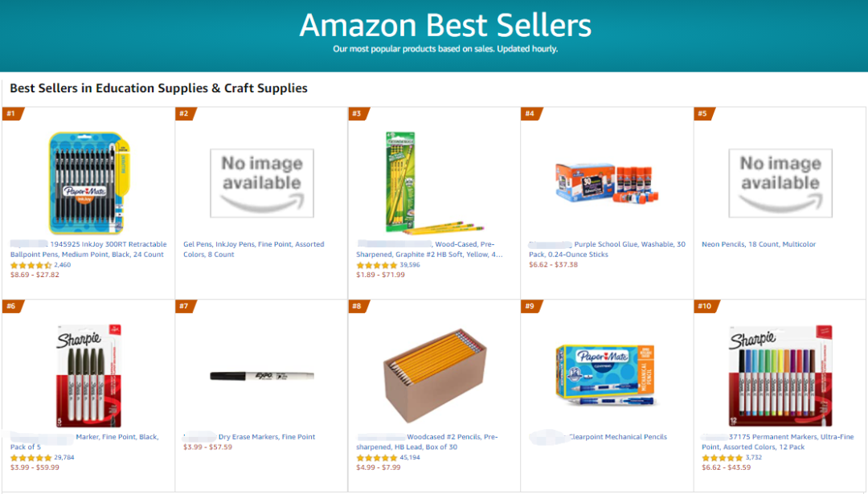Click the $6.62 - $43.59 price range
The image size is (868, 494).
click(727, 467)
